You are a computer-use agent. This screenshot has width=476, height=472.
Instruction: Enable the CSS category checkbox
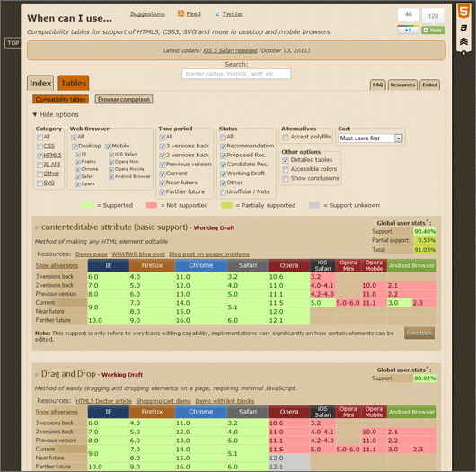click(x=40, y=147)
